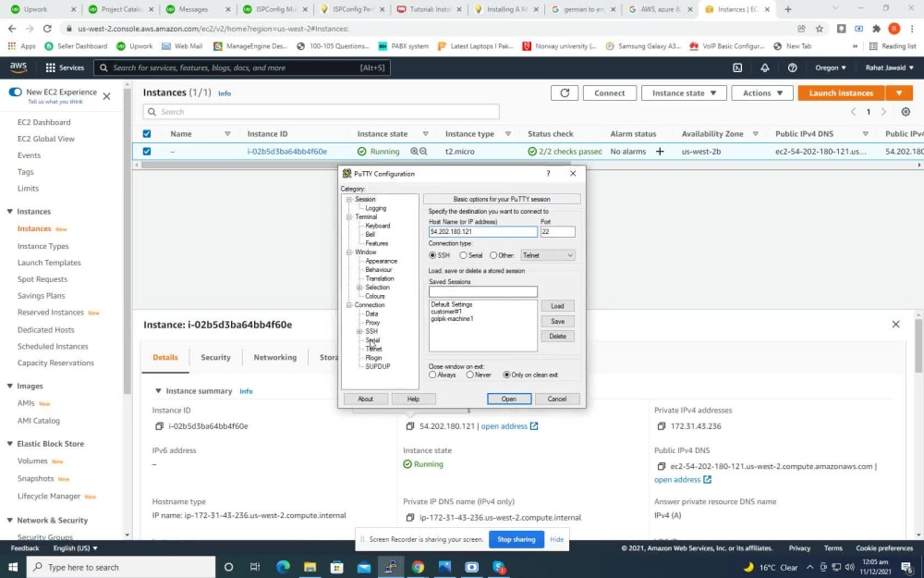
Task: Add an alarm with the plus icon
Action: coord(660,152)
